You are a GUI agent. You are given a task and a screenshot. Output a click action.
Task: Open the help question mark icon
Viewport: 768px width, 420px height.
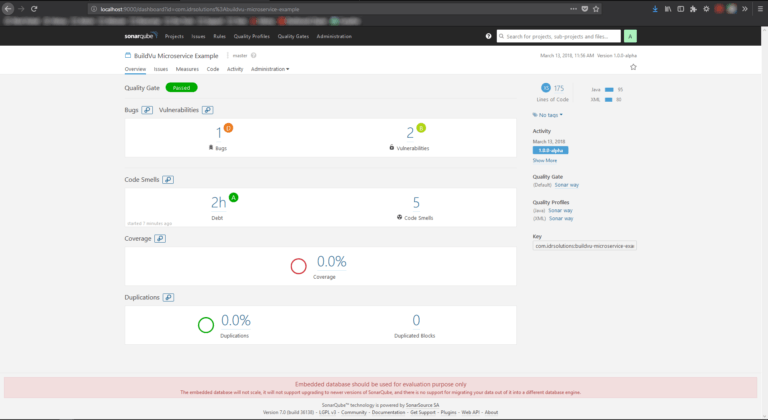click(488, 36)
